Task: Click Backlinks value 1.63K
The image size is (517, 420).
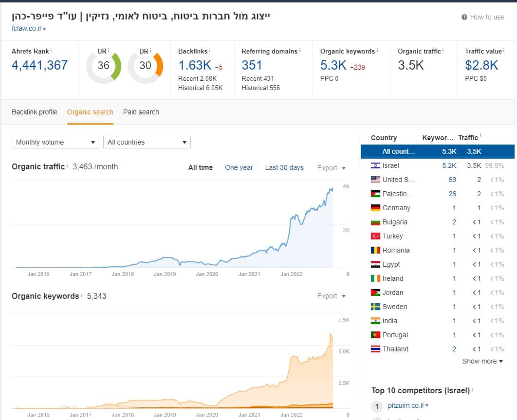Action: pyautogui.click(x=195, y=65)
